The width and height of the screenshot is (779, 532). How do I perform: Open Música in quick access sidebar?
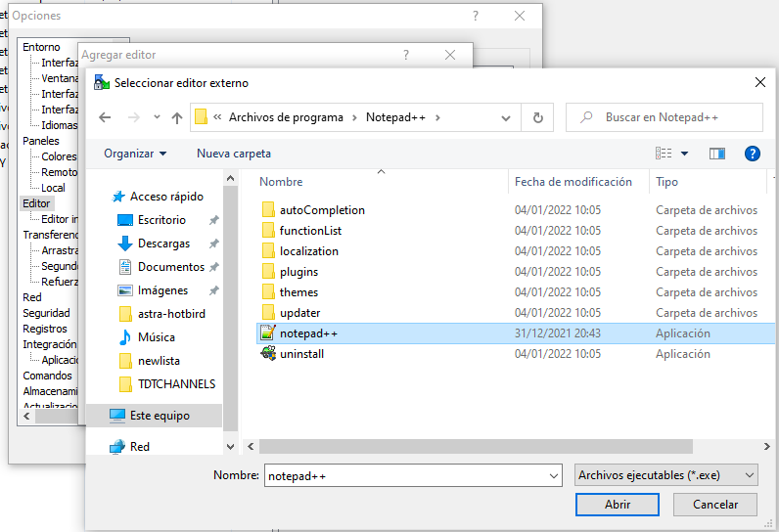click(156, 337)
